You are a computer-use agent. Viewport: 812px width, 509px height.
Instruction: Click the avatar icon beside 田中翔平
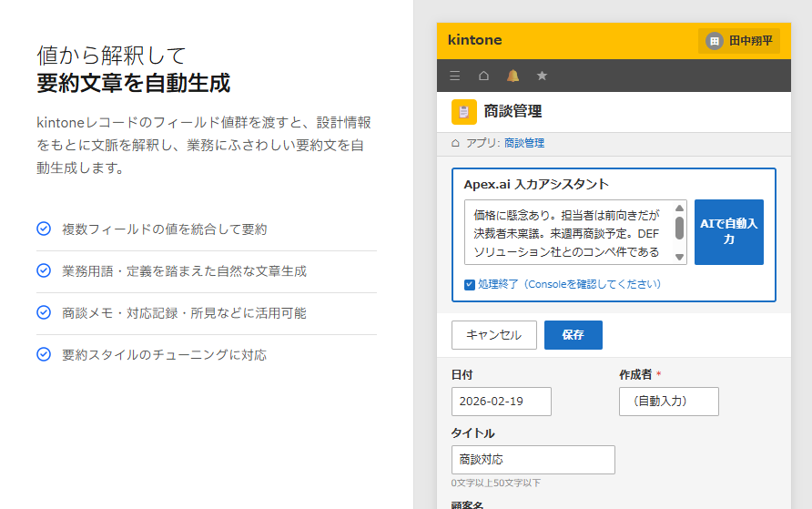(715, 41)
